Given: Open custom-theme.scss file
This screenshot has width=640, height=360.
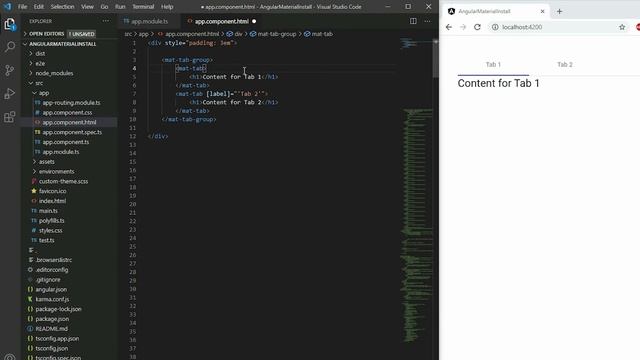Looking at the screenshot, I should [63, 181].
